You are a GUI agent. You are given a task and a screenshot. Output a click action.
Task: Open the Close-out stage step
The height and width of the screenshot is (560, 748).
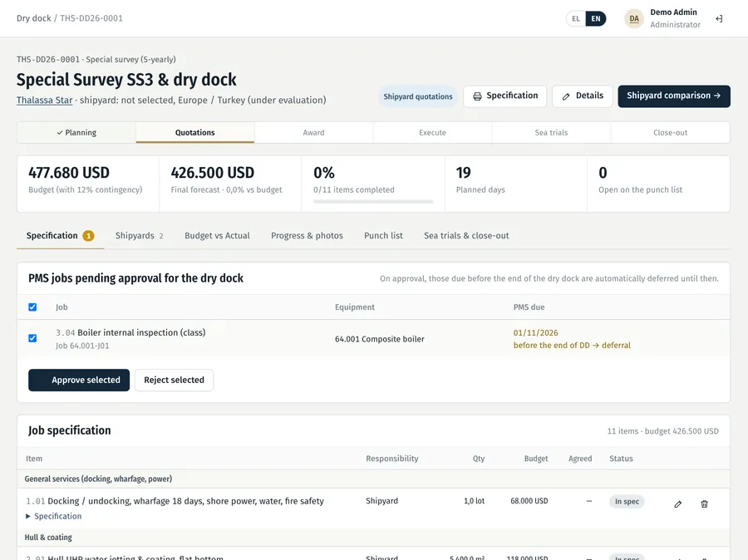pos(670,133)
